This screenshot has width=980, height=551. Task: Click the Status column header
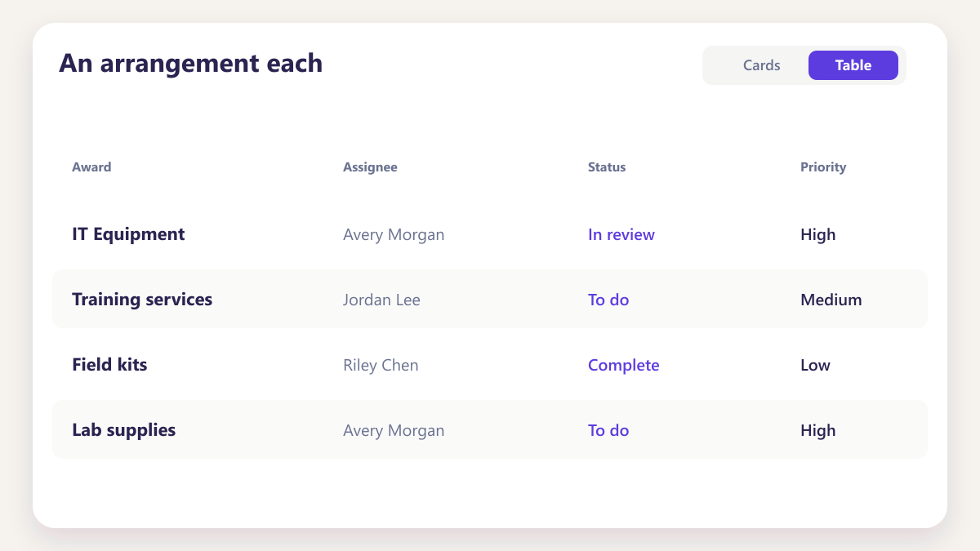pos(607,167)
